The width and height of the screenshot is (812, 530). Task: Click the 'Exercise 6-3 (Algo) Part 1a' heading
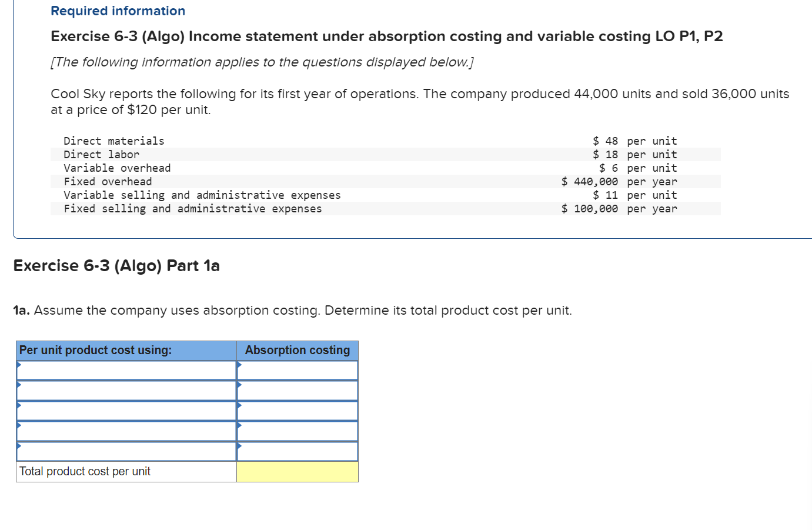pyautogui.click(x=116, y=266)
